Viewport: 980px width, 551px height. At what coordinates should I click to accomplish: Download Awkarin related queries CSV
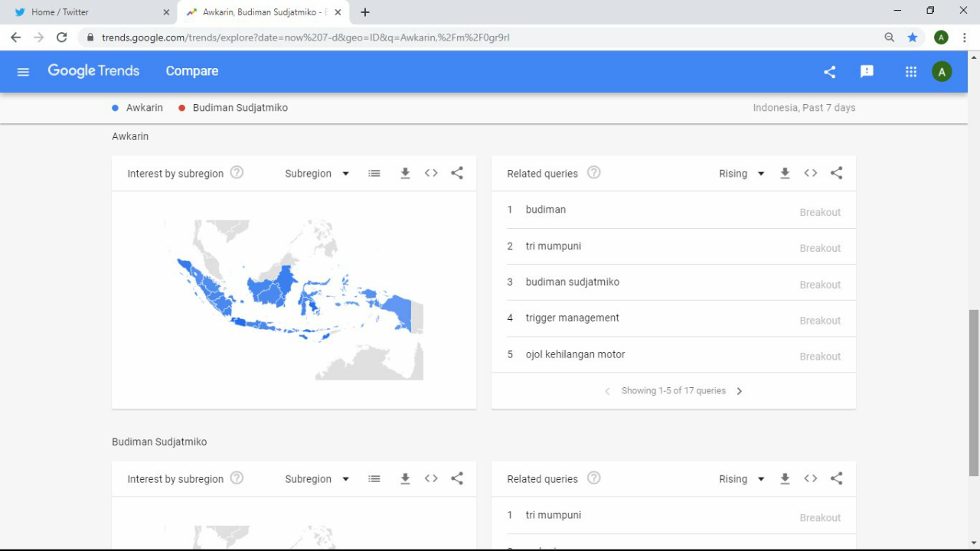click(x=785, y=173)
